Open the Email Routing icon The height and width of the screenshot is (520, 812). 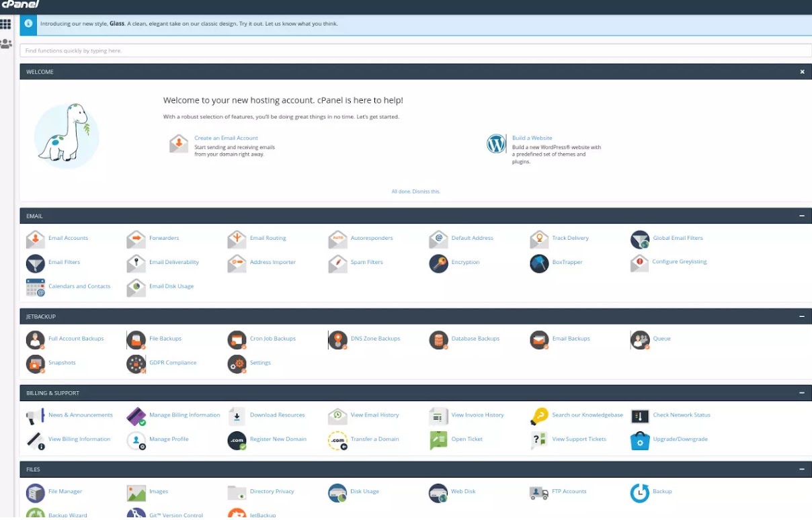[237, 239]
